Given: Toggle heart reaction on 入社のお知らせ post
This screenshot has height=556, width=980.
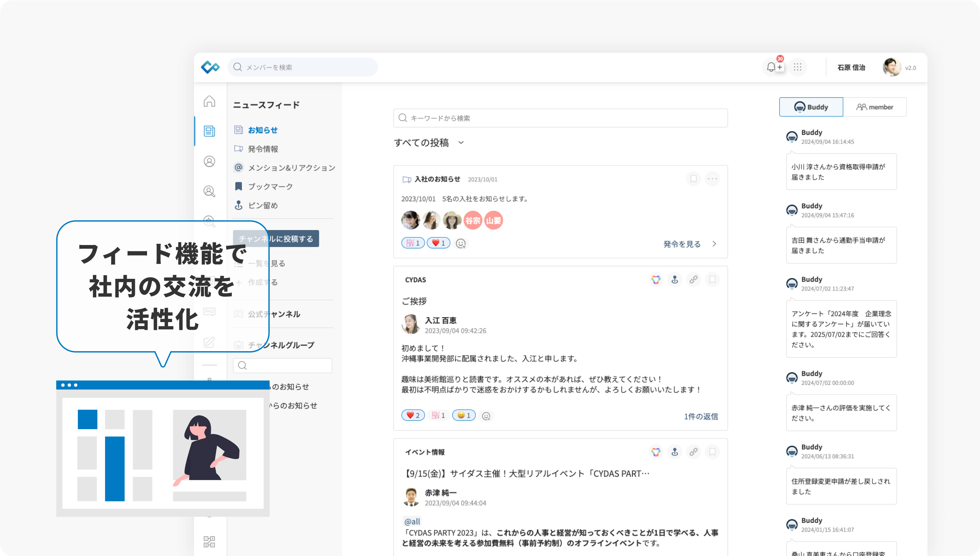Looking at the screenshot, I should point(438,243).
